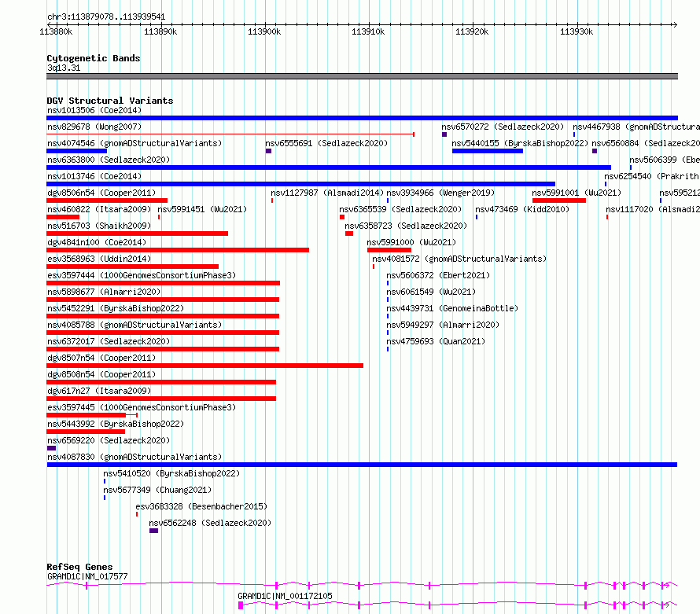Image resolution: width=700 pixels, height=614 pixels.
Task: Select GRAMD1C|NM_001172105 transcript label
Action: point(285,596)
